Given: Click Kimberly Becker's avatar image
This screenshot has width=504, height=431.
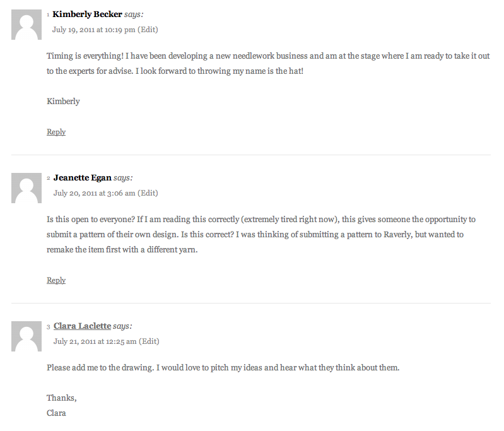Looking at the screenshot, I should tap(26, 25).
